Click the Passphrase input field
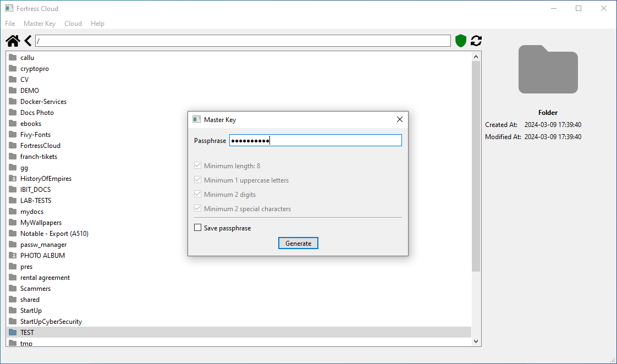Screen dimensions: 617x364 (x=315, y=140)
